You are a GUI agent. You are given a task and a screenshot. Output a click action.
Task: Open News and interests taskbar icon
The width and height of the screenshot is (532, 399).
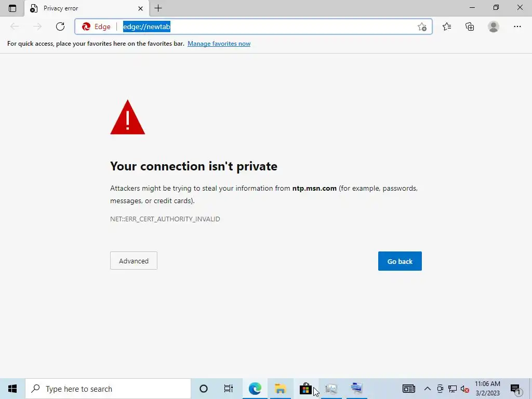pyautogui.click(x=408, y=389)
